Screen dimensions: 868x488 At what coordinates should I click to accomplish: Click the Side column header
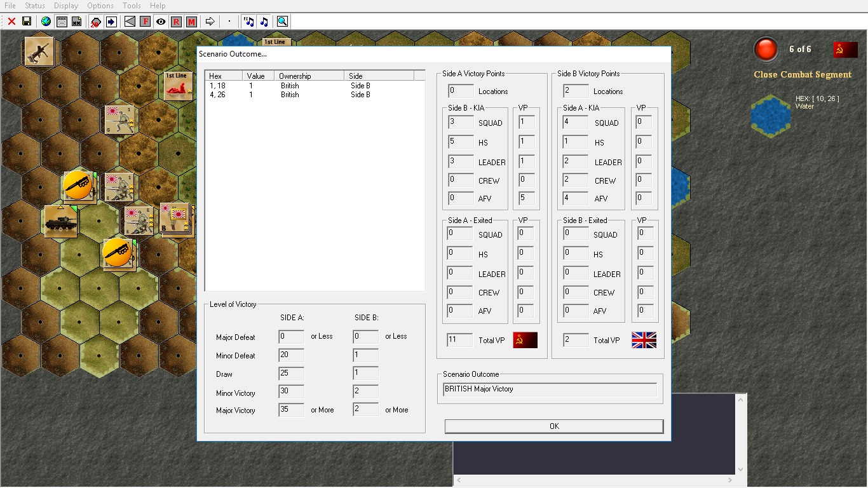pos(379,76)
